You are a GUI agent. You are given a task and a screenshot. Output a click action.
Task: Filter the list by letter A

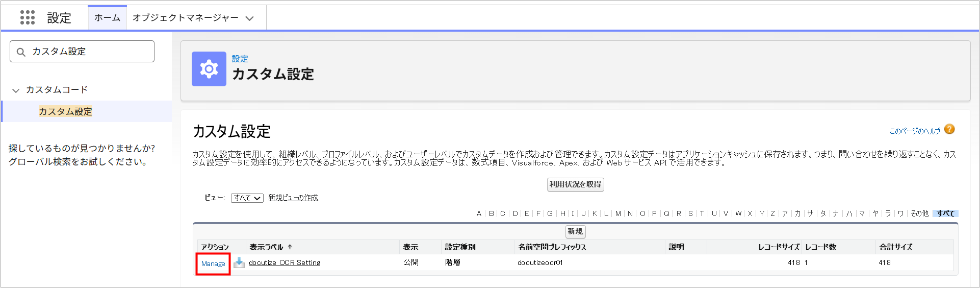[x=479, y=213]
